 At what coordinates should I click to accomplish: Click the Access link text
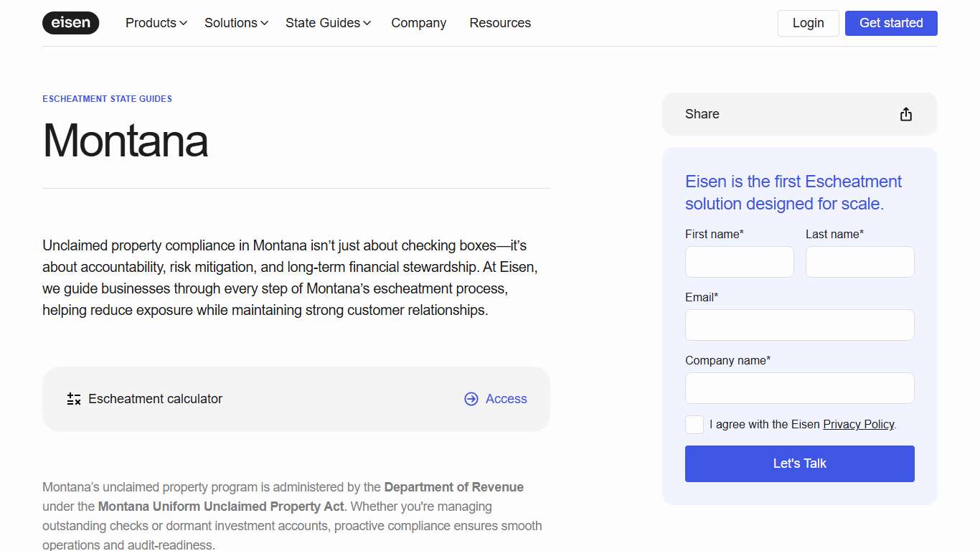[x=506, y=399]
